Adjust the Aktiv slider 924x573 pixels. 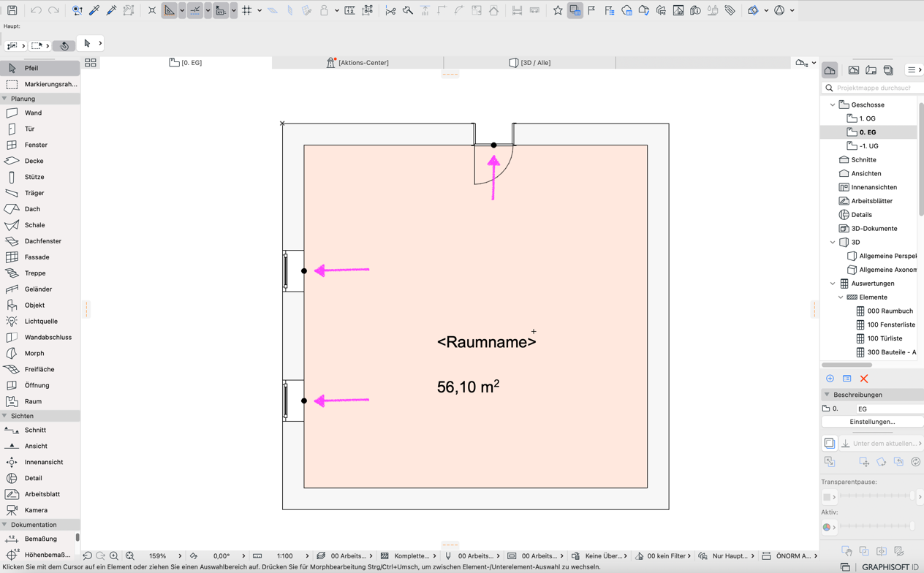click(877, 526)
